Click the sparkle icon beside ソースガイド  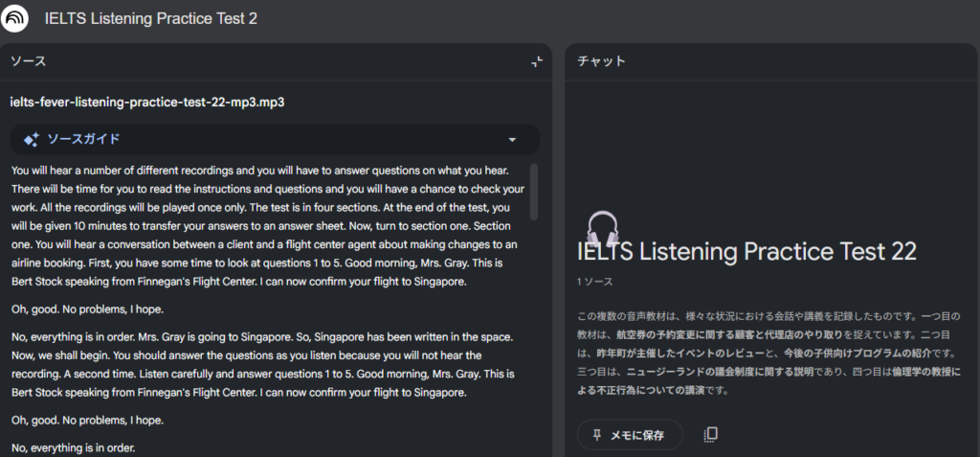click(32, 140)
